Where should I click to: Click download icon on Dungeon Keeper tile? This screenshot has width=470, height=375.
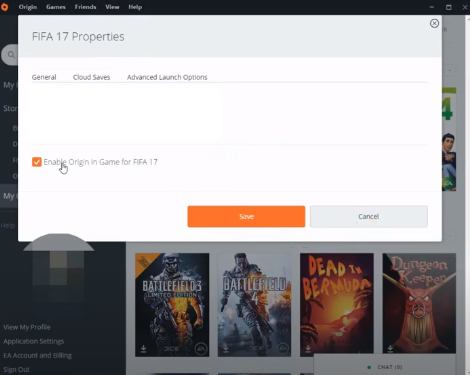(x=390, y=349)
